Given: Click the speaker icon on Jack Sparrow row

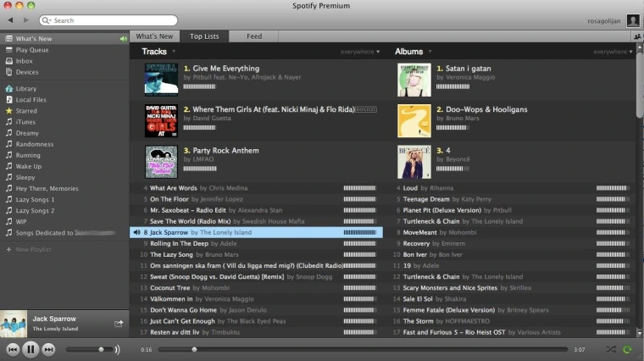Looking at the screenshot, I should click(136, 232).
